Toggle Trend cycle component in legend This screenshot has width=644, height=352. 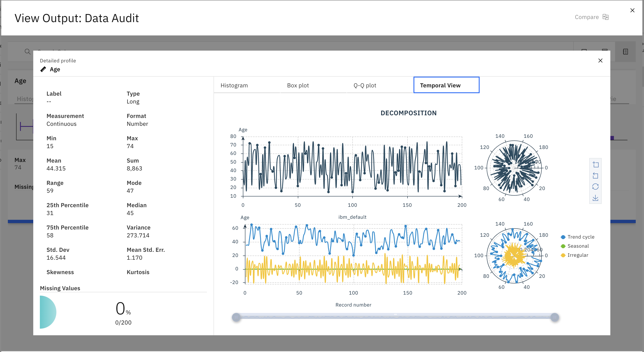(575, 238)
